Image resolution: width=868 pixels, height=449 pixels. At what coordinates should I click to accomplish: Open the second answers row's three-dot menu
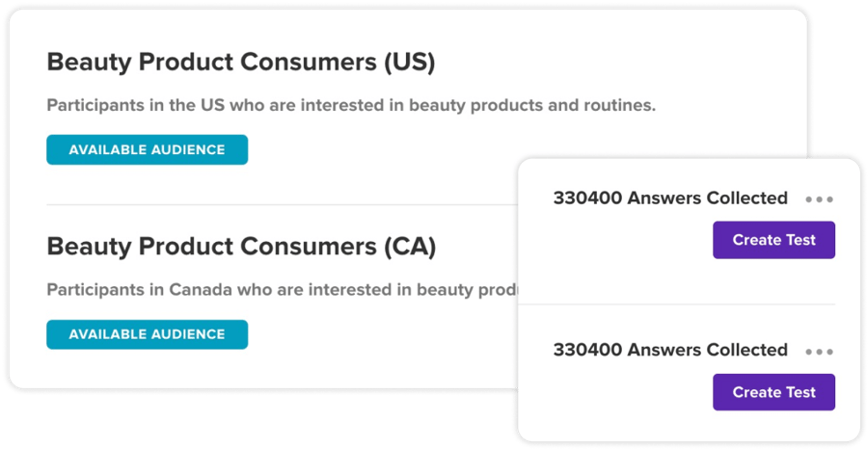click(x=819, y=352)
